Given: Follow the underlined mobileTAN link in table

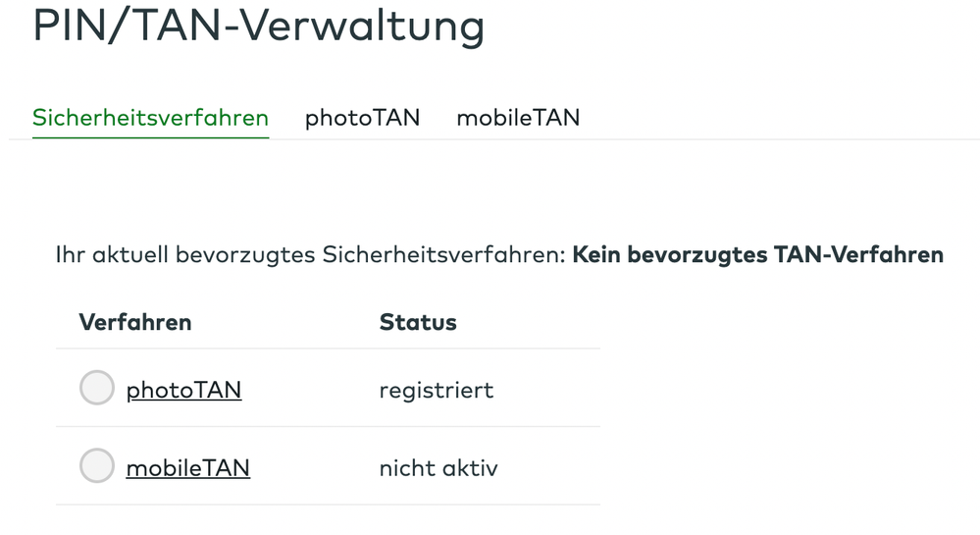Looking at the screenshot, I should point(187,468).
